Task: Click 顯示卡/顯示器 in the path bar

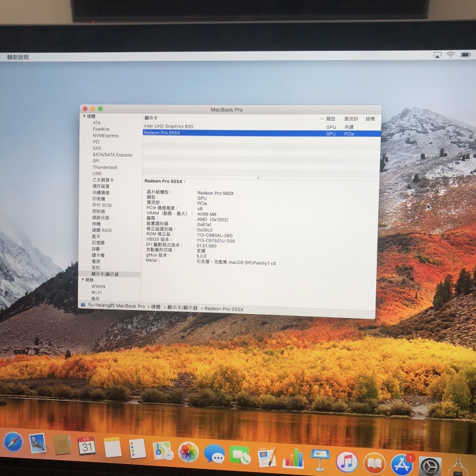Action: pos(182,308)
